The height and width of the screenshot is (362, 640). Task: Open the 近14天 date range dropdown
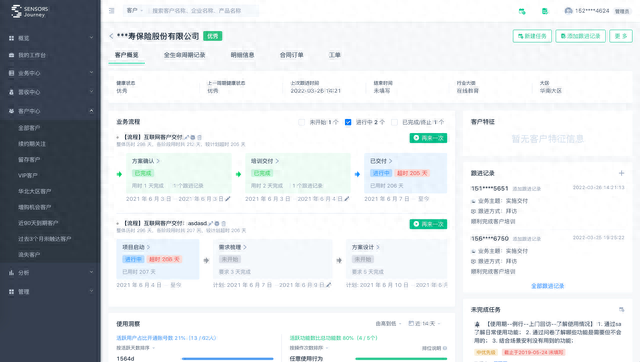(x=424, y=324)
